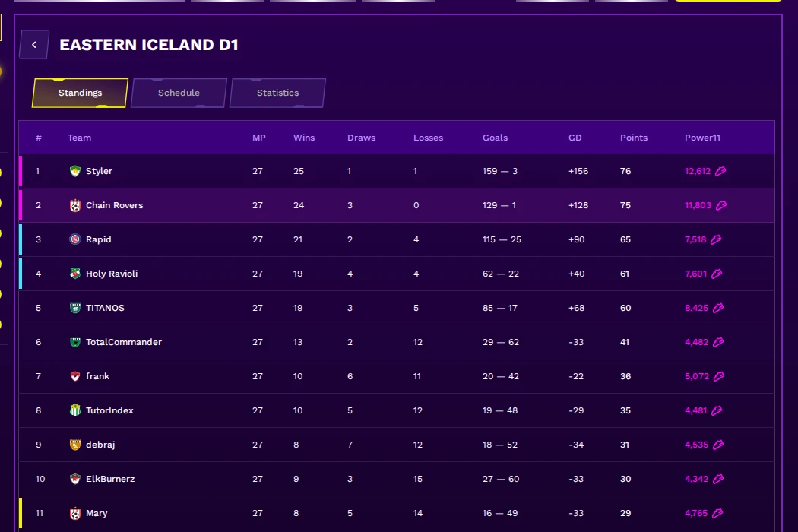Click the Power11 column header
Image resolution: width=798 pixels, height=532 pixels.
tap(702, 138)
